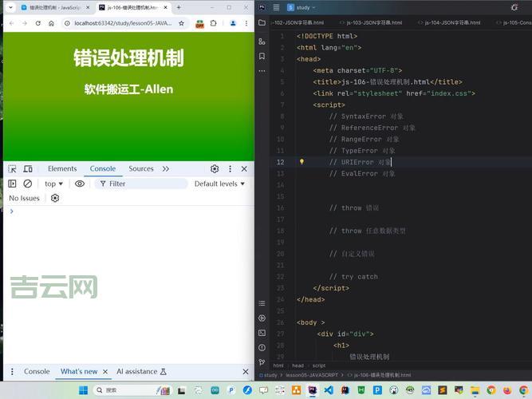Click line 12 '// URIError' in editor
Screen dimensions: 532x399
pyautogui.click(x=361, y=162)
